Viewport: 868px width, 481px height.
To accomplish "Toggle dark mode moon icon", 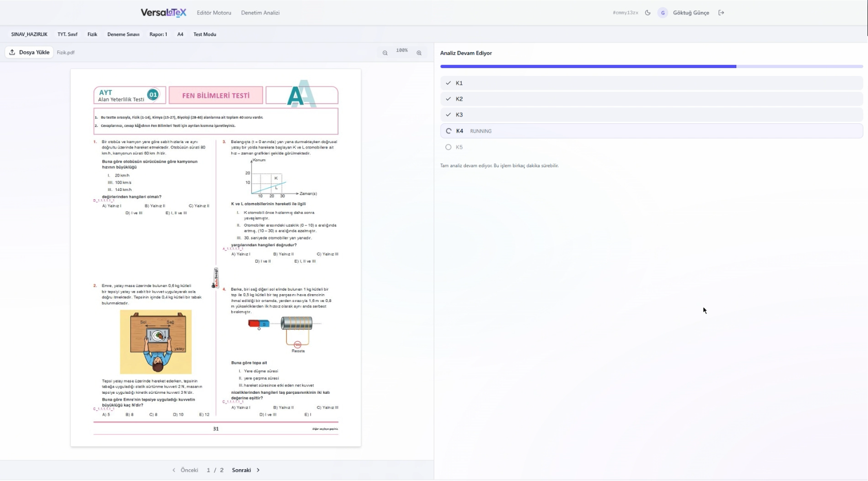I will (648, 13).
